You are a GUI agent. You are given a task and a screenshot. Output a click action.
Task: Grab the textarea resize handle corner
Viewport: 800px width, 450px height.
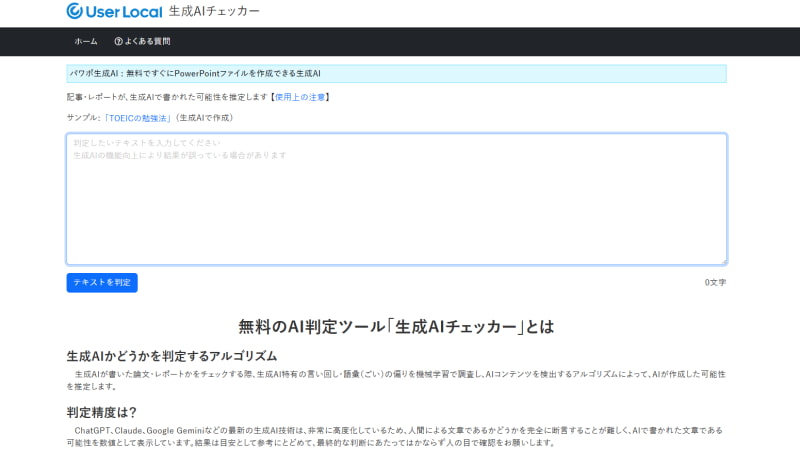(724, 262)
